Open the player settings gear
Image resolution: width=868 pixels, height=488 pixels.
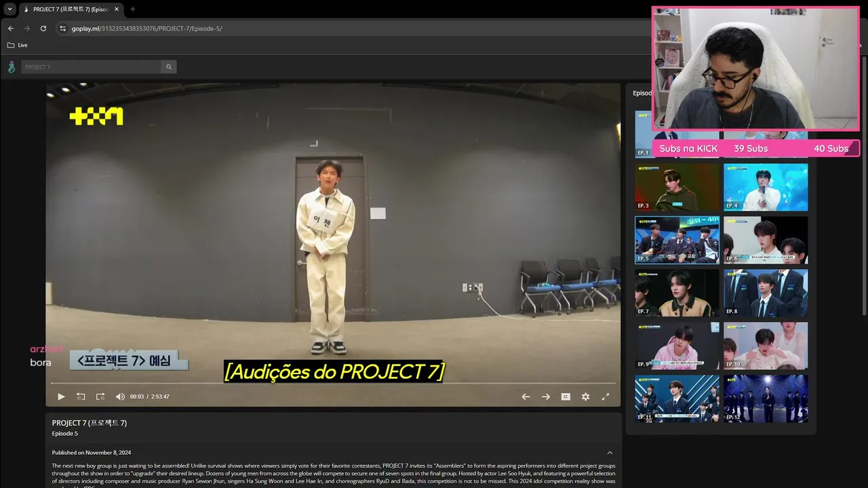pos(585,396)
